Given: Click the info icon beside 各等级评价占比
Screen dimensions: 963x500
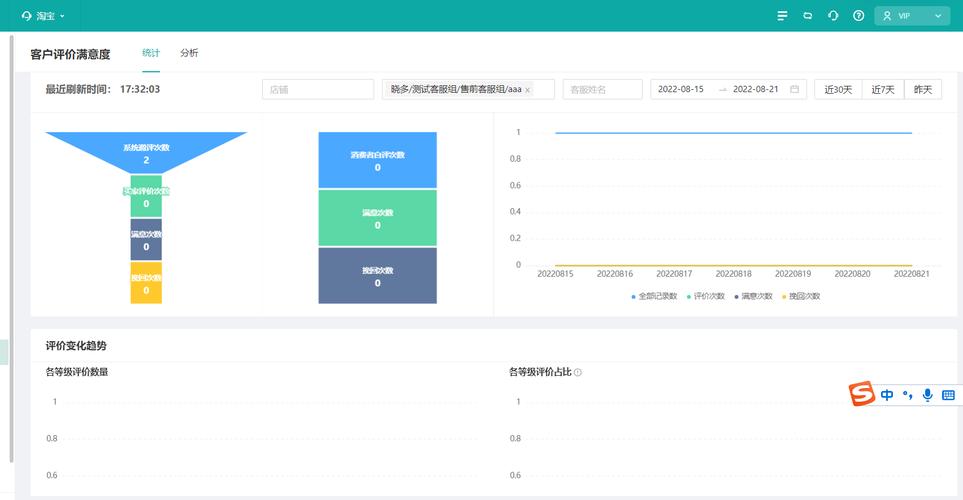Looking at the screenshot, I should pos(578,372).
